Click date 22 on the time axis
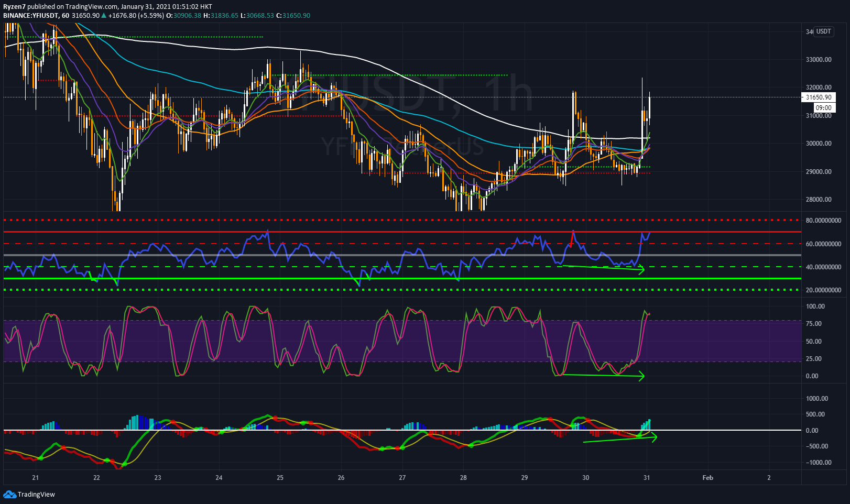850x504 pixels. (96, 478)
